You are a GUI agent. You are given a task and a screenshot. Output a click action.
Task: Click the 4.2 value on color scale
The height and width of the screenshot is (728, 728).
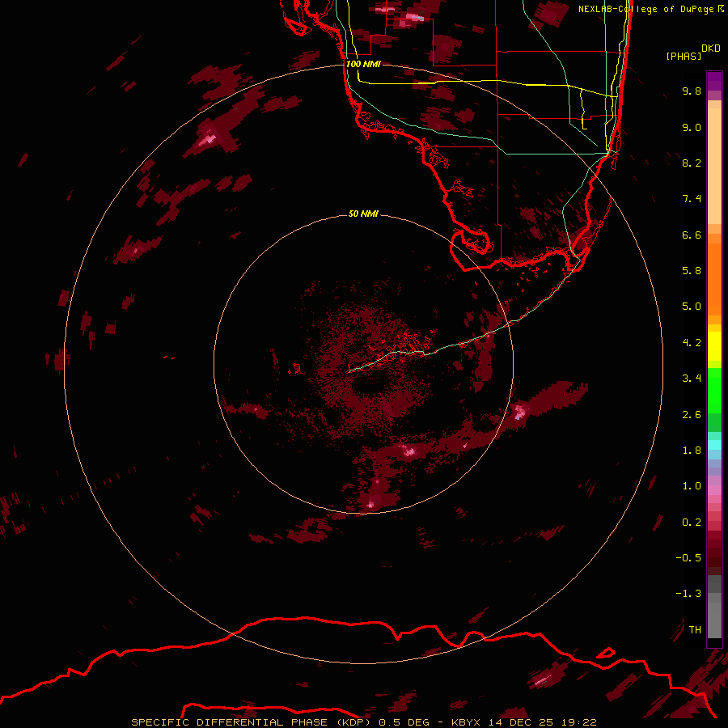click(692, 343)
